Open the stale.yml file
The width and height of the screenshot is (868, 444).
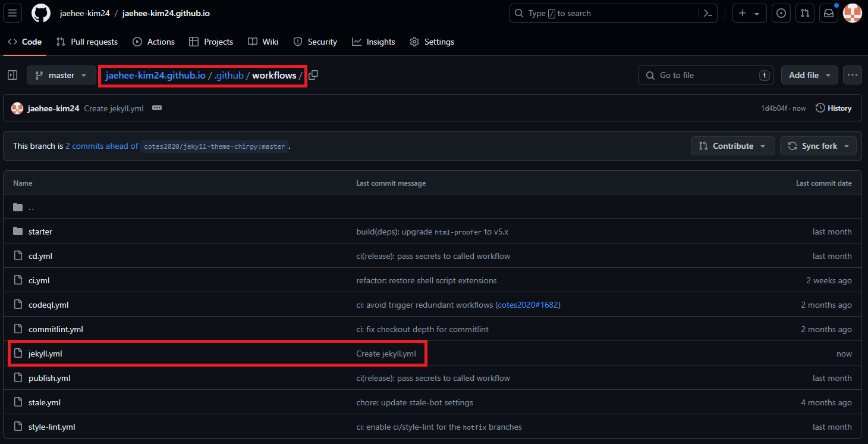[45, 402]
